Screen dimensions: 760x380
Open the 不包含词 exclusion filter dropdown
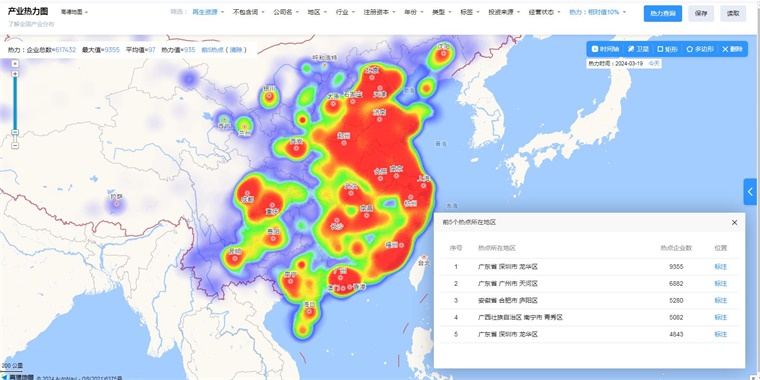click(x=249, y=12)
